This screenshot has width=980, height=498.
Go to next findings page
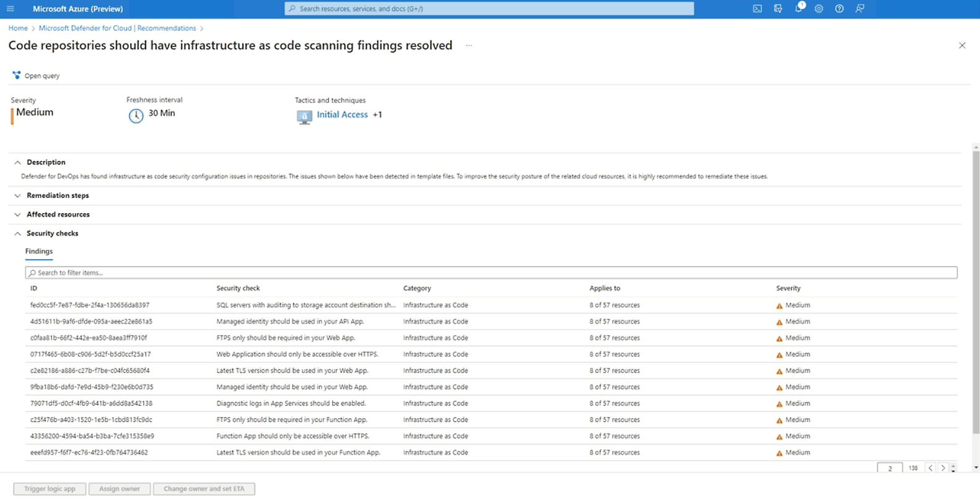[x=943, y=468]
